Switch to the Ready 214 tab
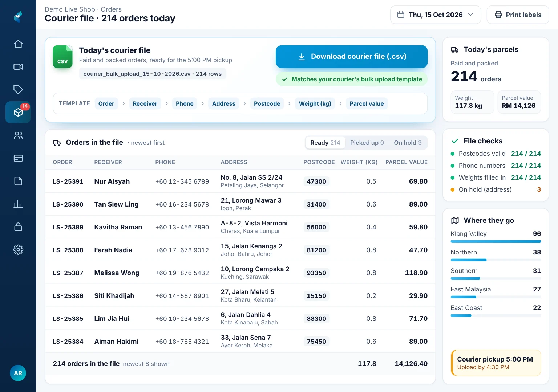Image resolution: width=558 pixels, height=392 pixels. pos(325,143)
